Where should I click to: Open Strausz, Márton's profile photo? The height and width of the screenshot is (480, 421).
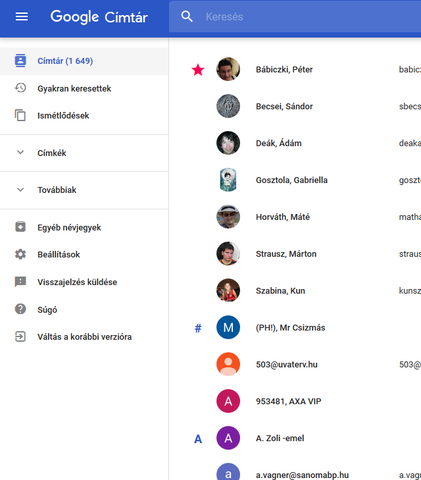tap(228, 254)
